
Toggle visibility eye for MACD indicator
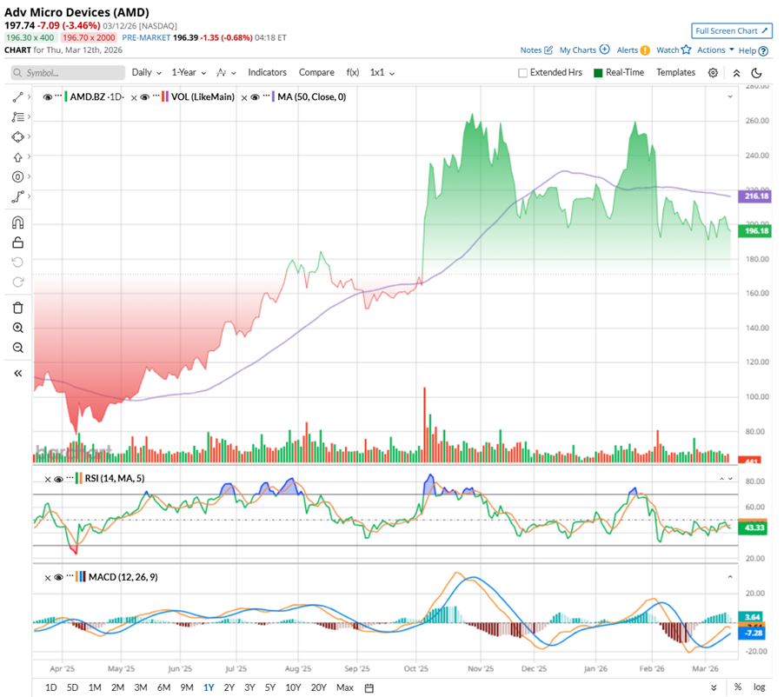58,577
